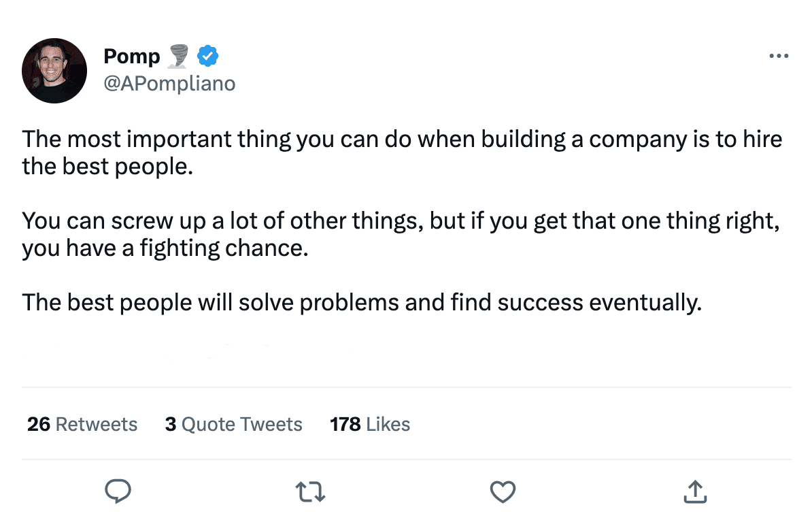812x520 pixels.
Task: Open Pomp's profile picture
Action: point(54,71)
